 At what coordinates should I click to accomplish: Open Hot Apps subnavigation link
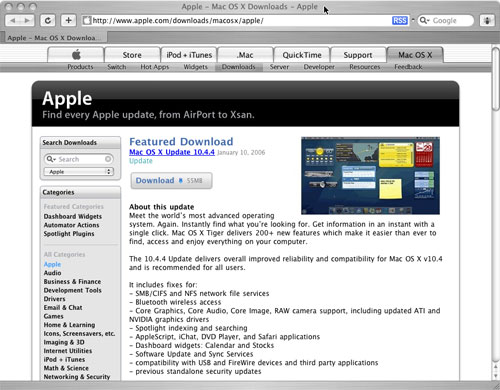pos(155,67)
